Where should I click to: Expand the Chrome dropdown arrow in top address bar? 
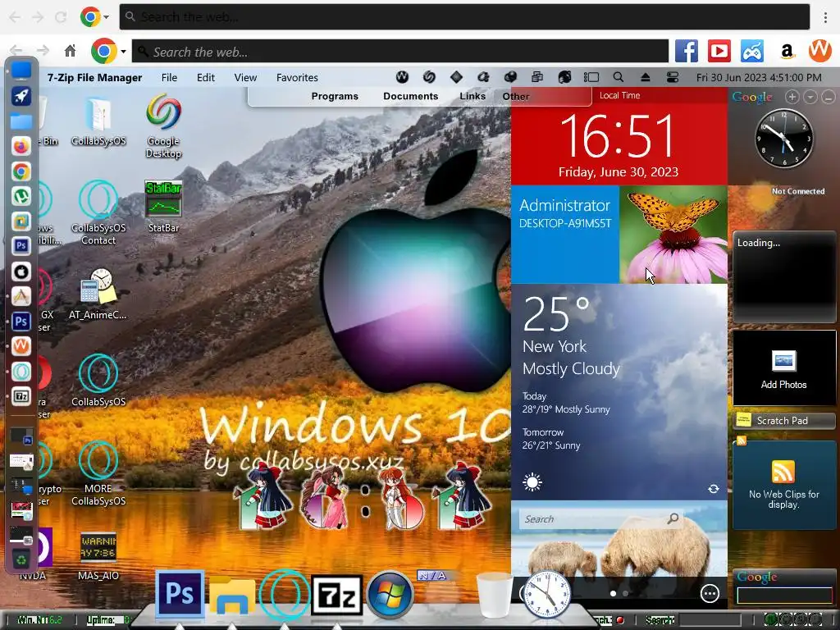click(x=106, y=17)
